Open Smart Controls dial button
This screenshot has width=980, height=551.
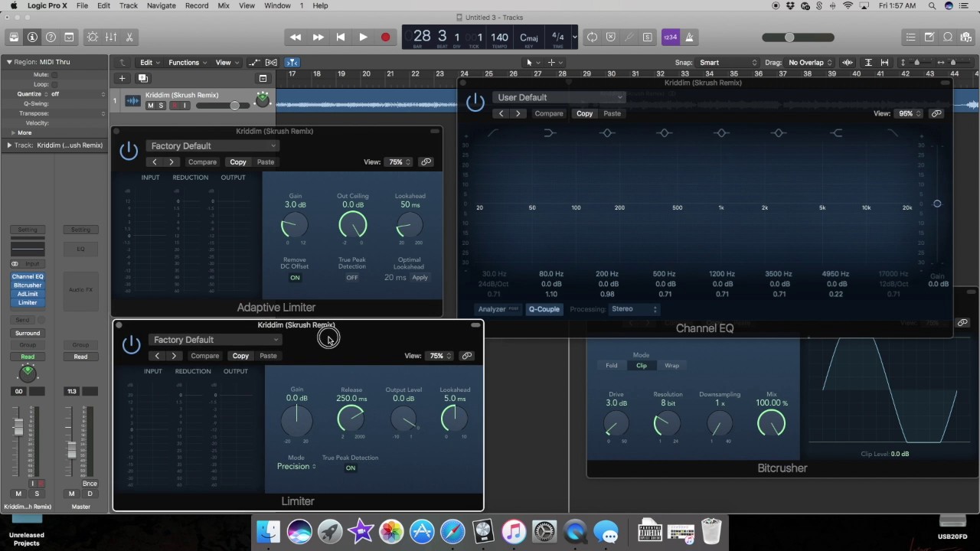93,37
